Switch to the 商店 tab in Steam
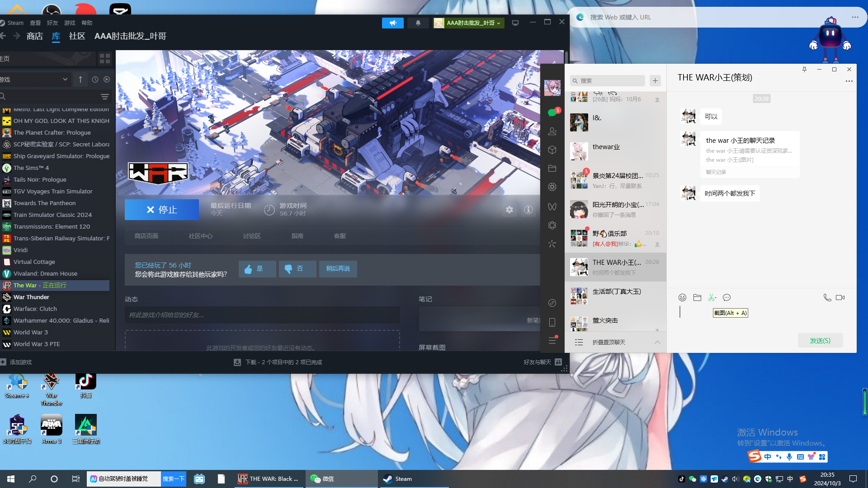Viewport: 868px width, 488px height. point(34,36)
